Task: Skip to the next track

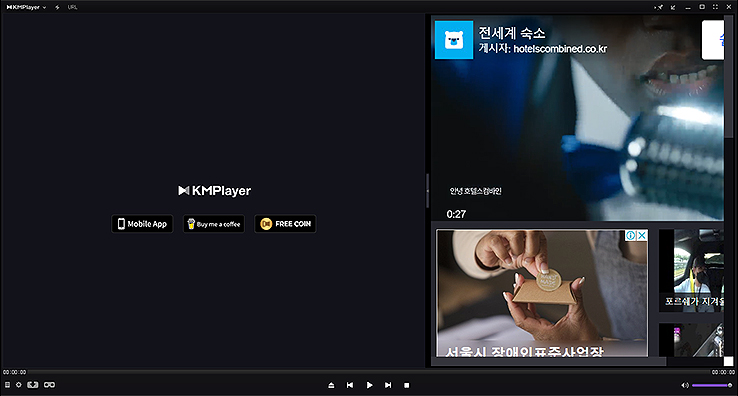Action: point(388,385)
